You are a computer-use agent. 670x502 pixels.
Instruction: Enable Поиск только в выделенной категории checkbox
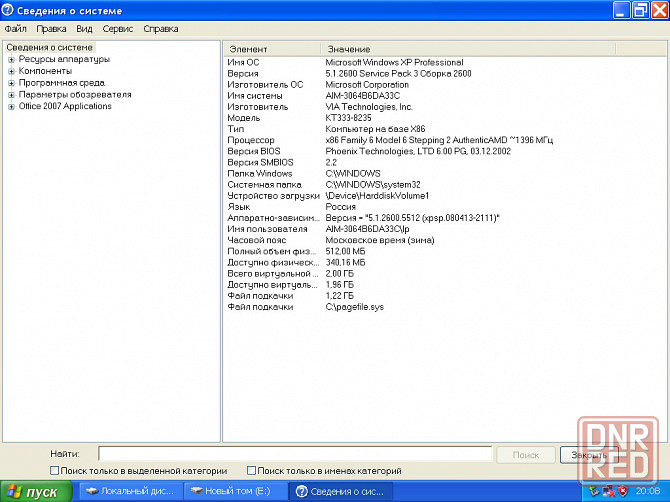pos(54,470)
